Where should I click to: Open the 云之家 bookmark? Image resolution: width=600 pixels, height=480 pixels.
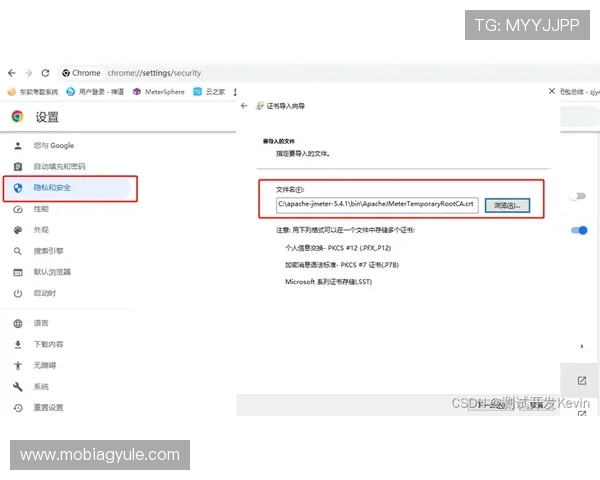point(209,92)
